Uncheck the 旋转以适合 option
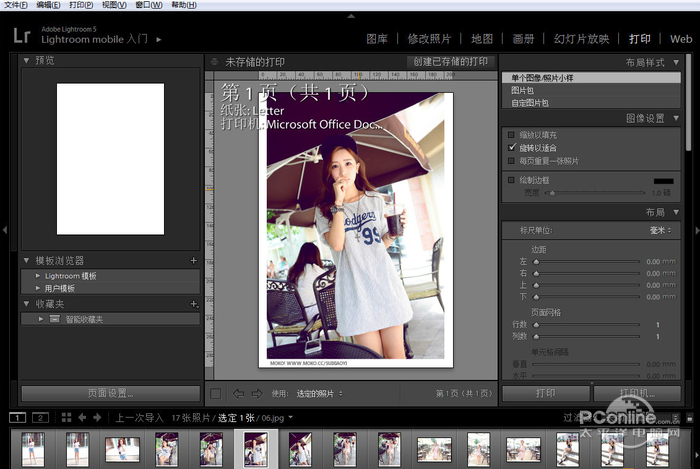Viewport: 700px width, 469px height. coord(513,147)
